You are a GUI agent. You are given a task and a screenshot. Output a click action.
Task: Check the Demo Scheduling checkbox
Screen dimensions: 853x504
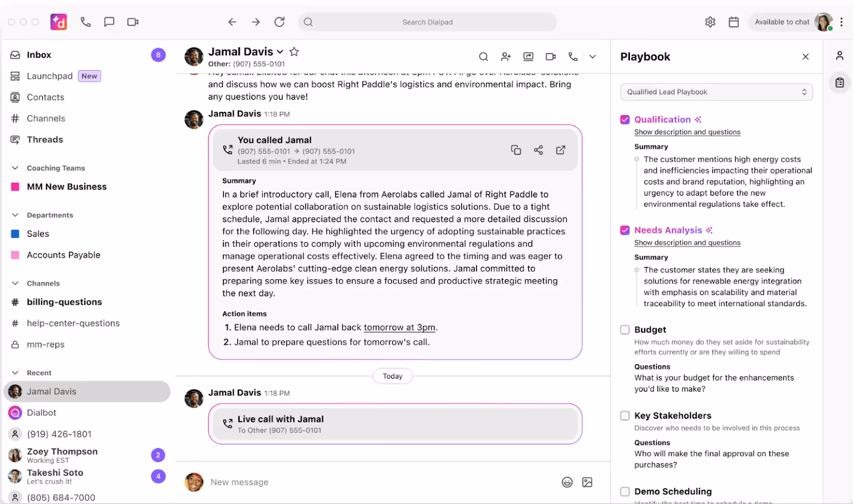pos(625,491)
